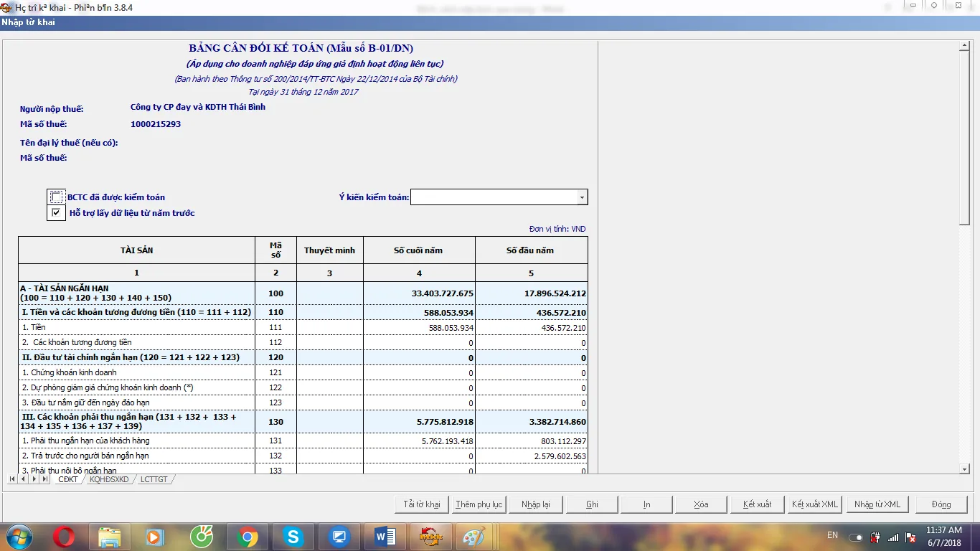The height and width of the screenshot is (551, 980).
Task: Click total 17.896.524.212 for code 100
Action: pos(532,293)
